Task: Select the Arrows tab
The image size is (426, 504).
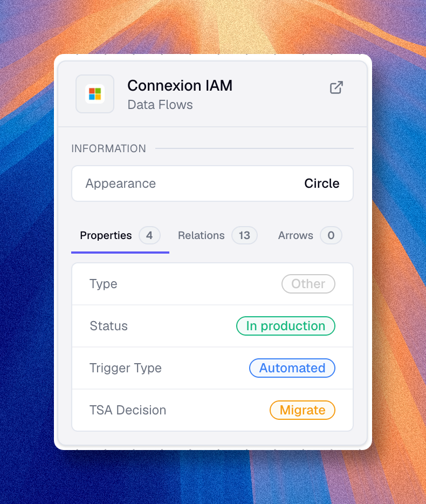Action: tap(296, 235)
